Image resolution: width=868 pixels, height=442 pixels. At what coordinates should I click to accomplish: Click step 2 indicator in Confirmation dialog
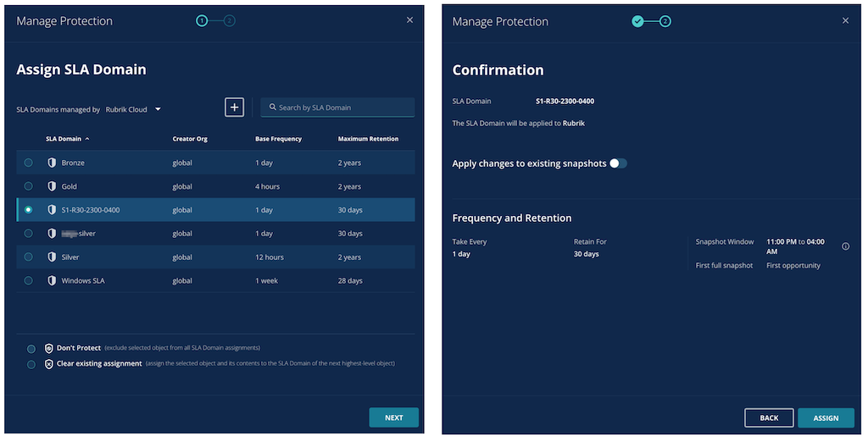point(665,21)
